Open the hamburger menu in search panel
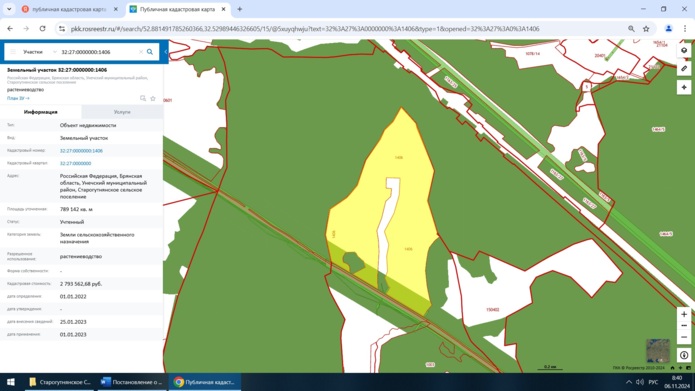This screenshot has width=695, height=391. tap(13, 52)
